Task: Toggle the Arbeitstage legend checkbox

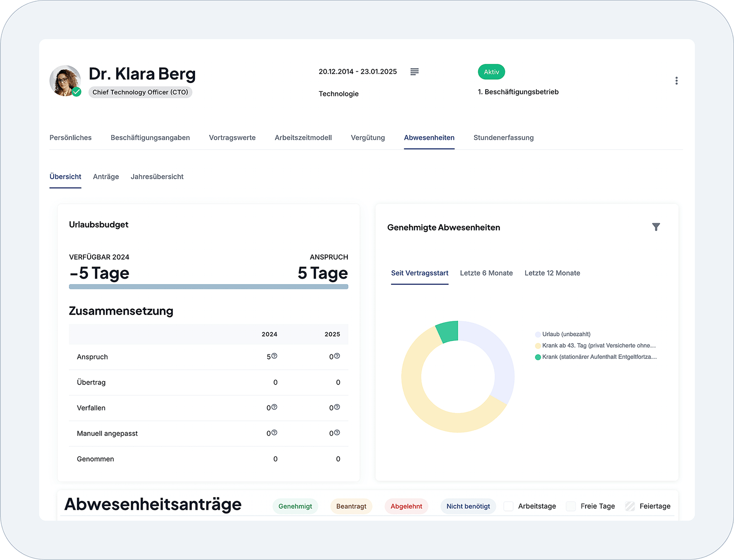Action: click(508, 506)
